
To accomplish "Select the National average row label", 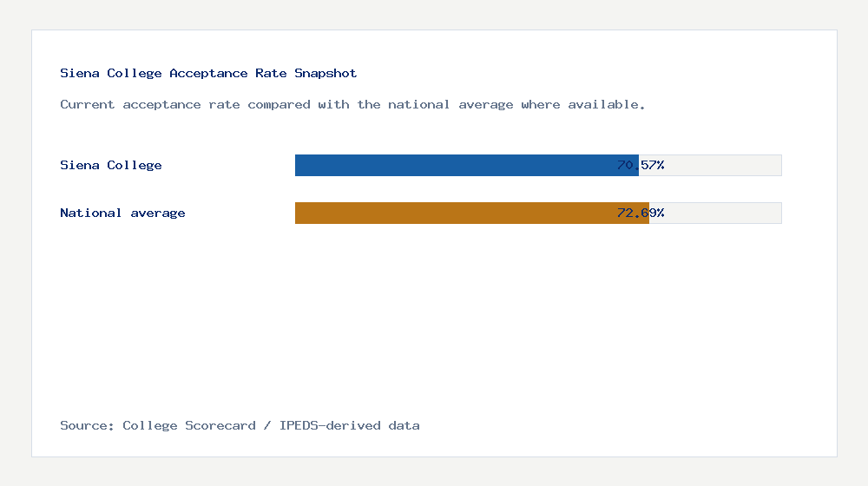I will pyautogui.click(x=122, y=213).
